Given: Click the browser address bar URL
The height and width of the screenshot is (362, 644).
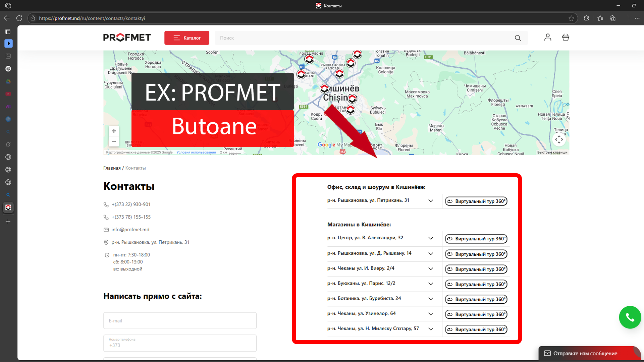Looking at the screenshot, I should tap(92, 18).
